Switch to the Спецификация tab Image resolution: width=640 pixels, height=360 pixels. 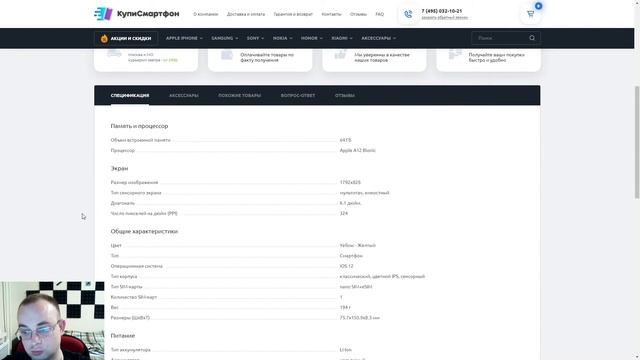tap(130, 96)
